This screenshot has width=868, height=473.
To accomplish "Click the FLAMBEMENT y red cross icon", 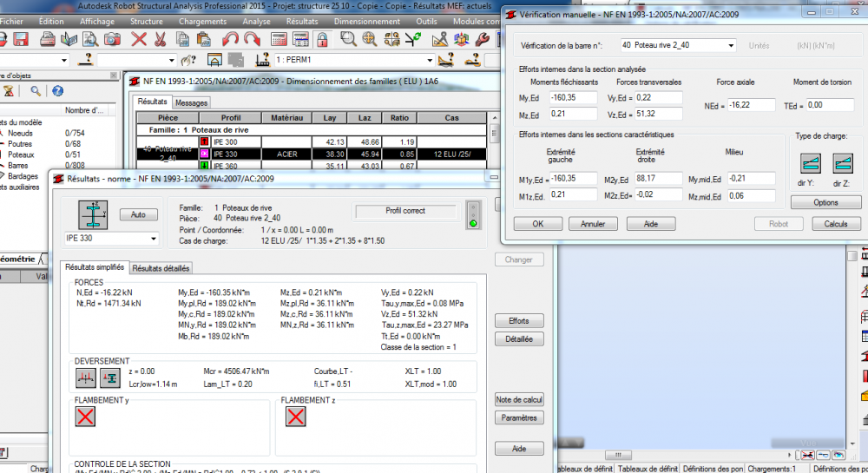I will [85, 417].
